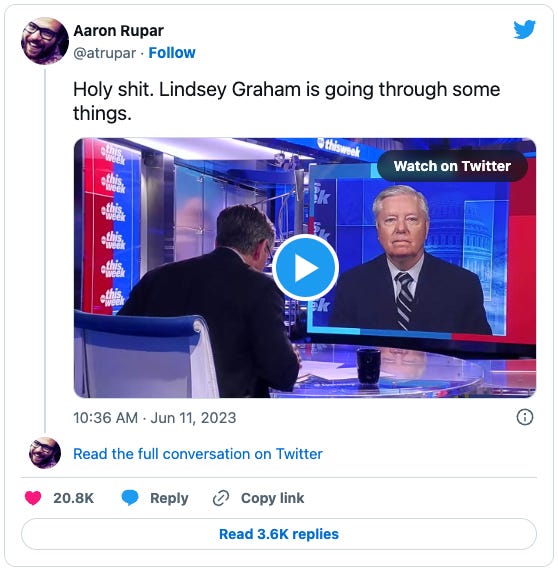Click the tweet text about Lindsey Graham
558x572 pixels.
[x=286, y=101]
